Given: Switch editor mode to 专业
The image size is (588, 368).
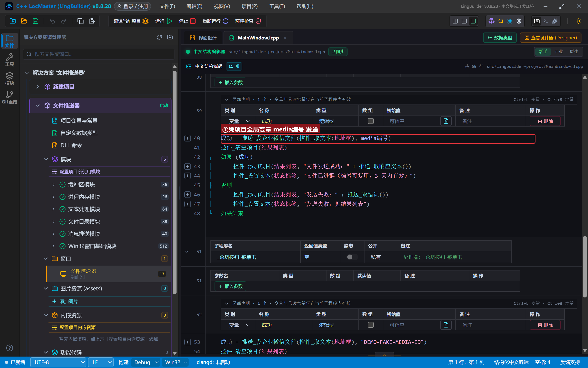Looking at the screenshot, I should coord(558,52).
